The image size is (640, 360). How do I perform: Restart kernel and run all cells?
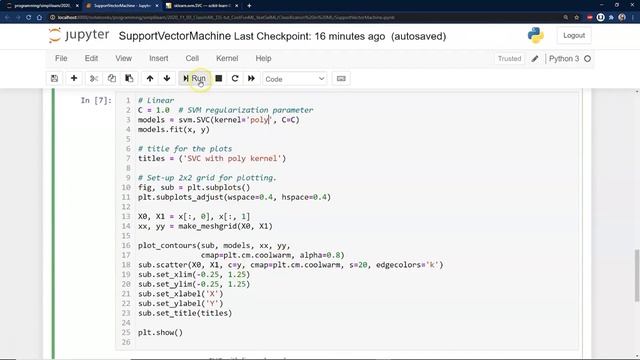pyautogui.click(x=251, y=78)
